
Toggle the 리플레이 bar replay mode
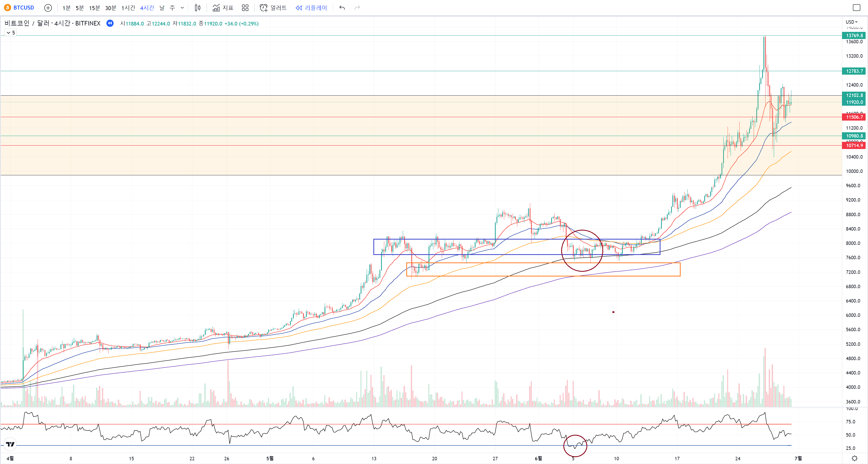(x=311, y=8)
